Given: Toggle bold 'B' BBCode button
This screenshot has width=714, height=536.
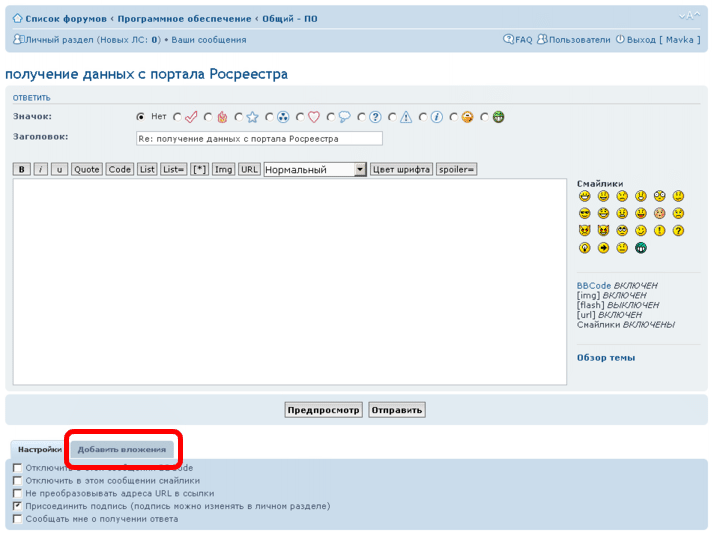Looking at the screenshot, I should pos(21,169).
